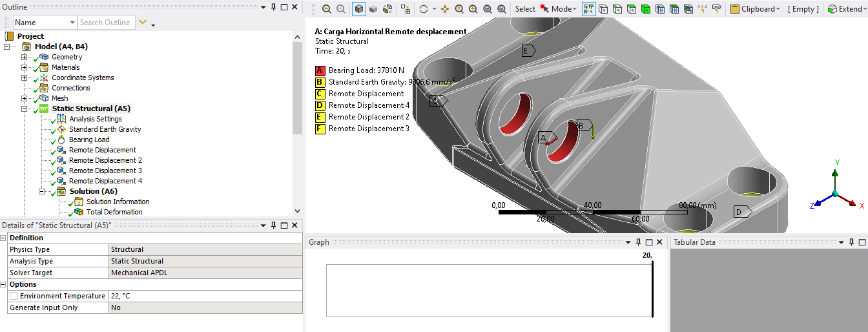Select the Face selection filter icon
This screenshot has height=332, width=868.
631,9
